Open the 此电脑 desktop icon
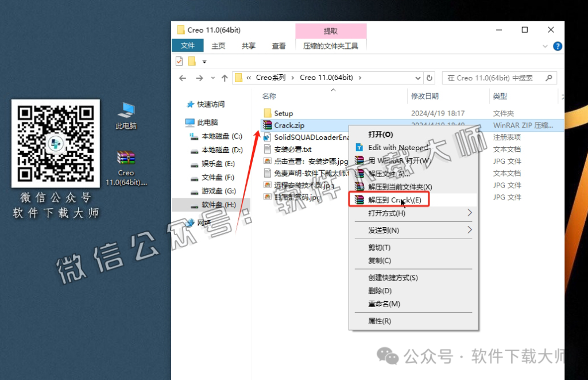The height and width of the screenshot is (380, 588). coord(126,116)
